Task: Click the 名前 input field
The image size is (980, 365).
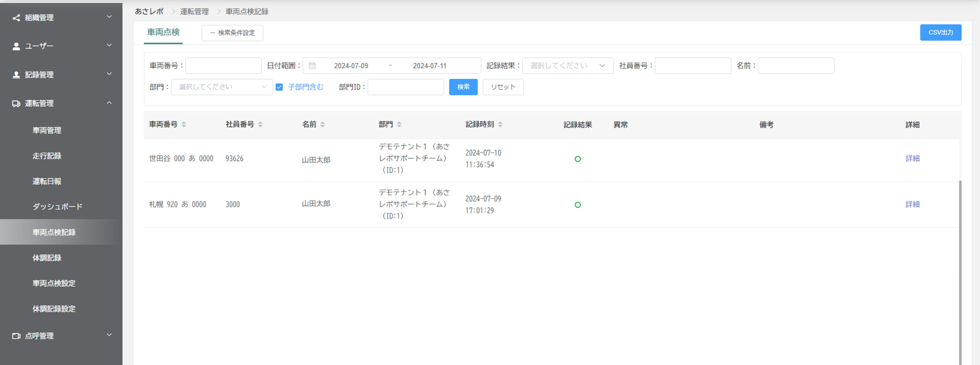Action: click(x=796, y=66)
